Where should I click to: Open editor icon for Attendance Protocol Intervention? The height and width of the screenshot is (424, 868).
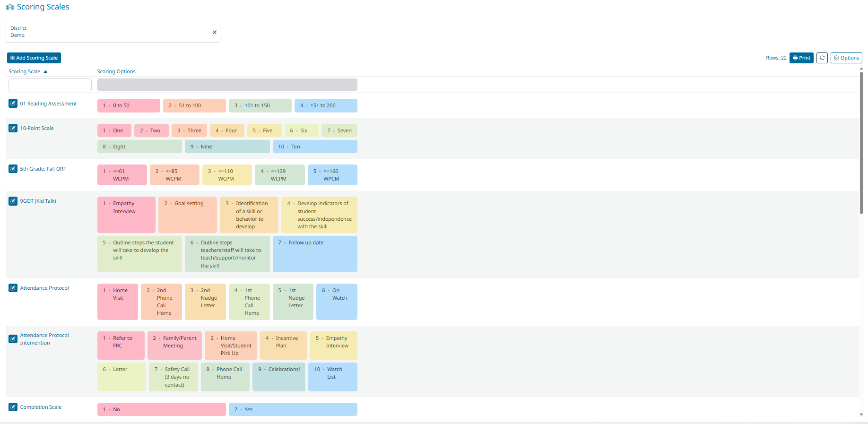pyautogui.click(x=13, y=339)
